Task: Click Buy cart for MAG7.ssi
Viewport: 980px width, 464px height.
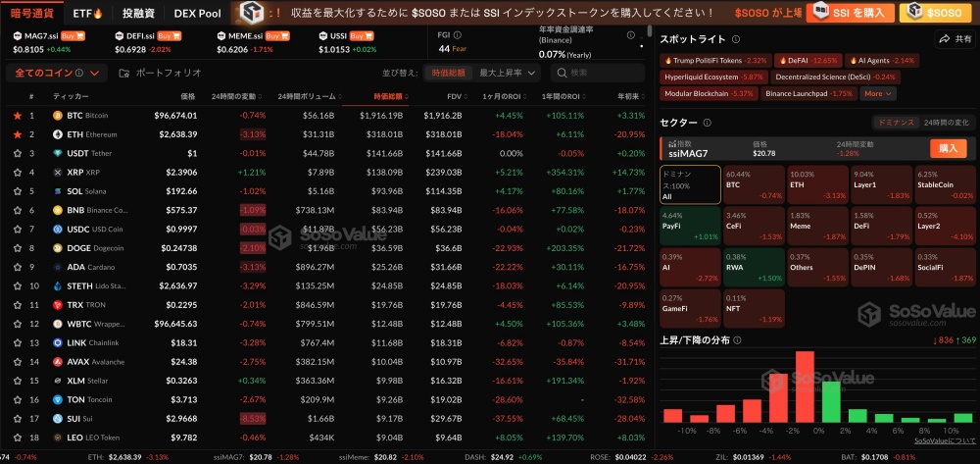Action: (x=73, y=36)
